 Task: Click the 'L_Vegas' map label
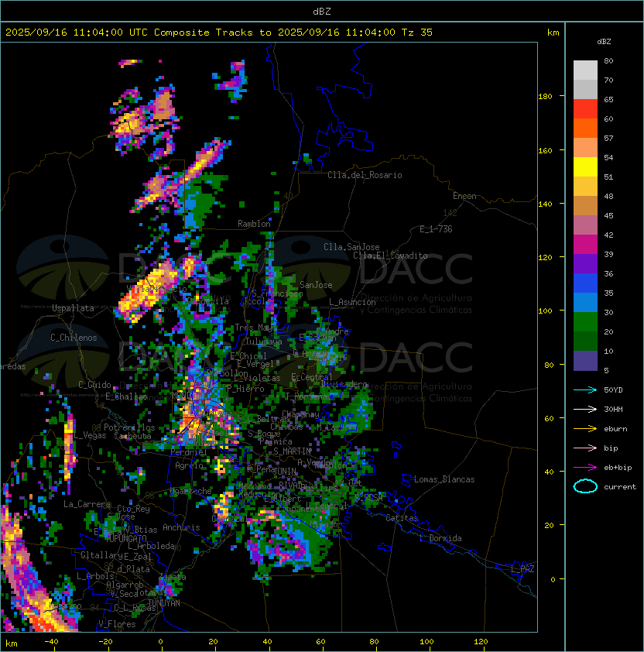click(x=90, y=435)
